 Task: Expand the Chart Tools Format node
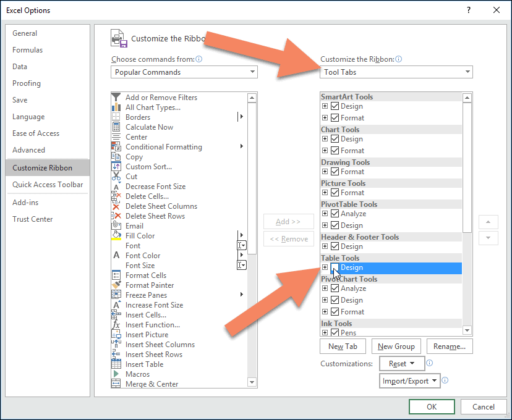(325, 150)
